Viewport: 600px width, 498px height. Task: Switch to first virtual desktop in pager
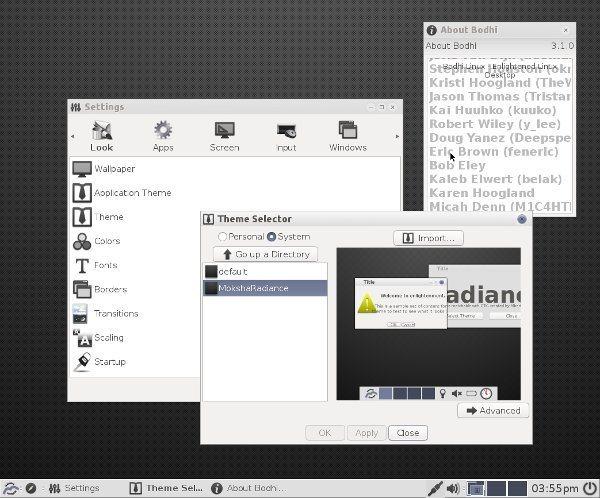[475, 489]
